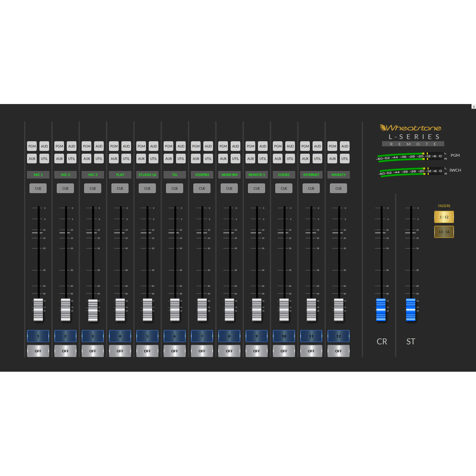Click the WHEATY source label

pos(338,175)
